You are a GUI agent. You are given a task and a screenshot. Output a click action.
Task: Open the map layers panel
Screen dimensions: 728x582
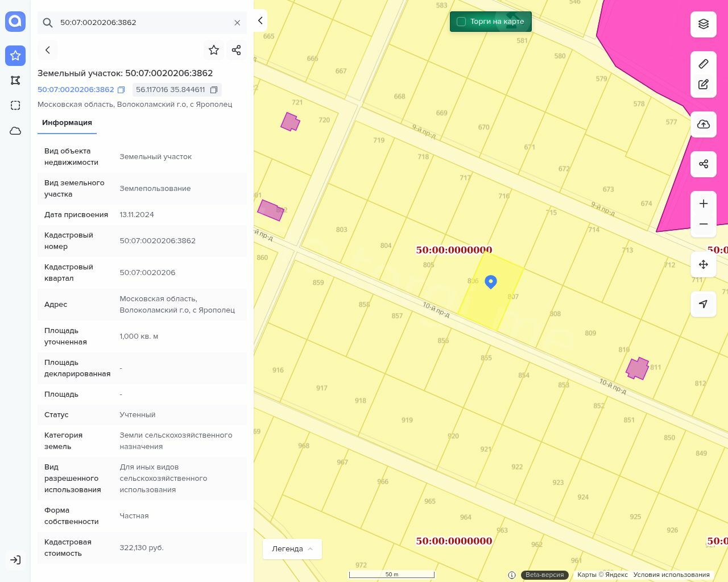pyautogui.click(x=704, y=24)
